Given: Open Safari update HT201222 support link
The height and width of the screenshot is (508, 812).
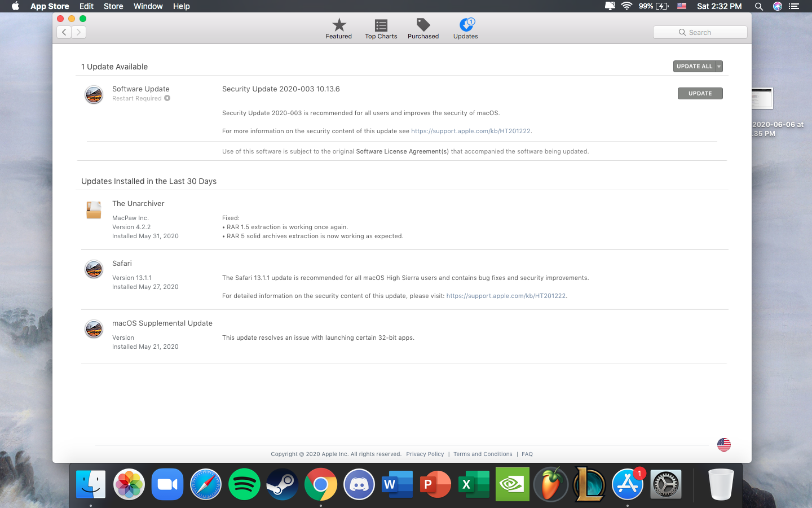Looking at the screenshot, I should [506, 296].
